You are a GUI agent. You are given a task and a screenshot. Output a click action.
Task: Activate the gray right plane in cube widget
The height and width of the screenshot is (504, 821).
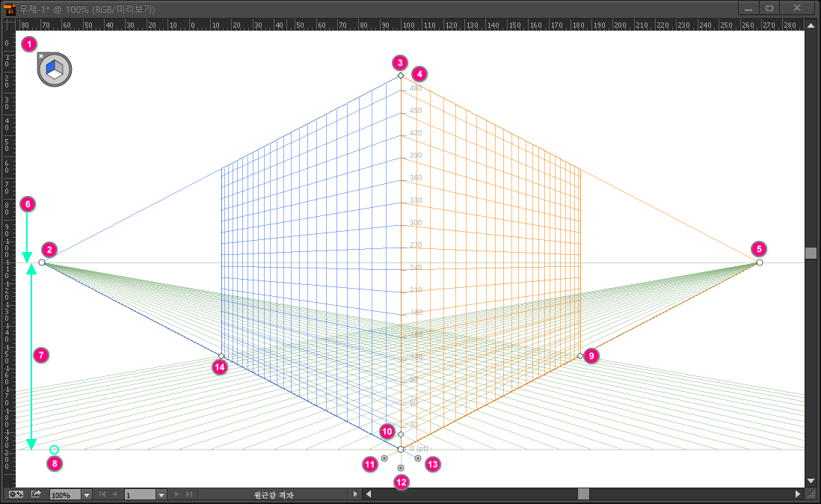(x=60, y=68)
